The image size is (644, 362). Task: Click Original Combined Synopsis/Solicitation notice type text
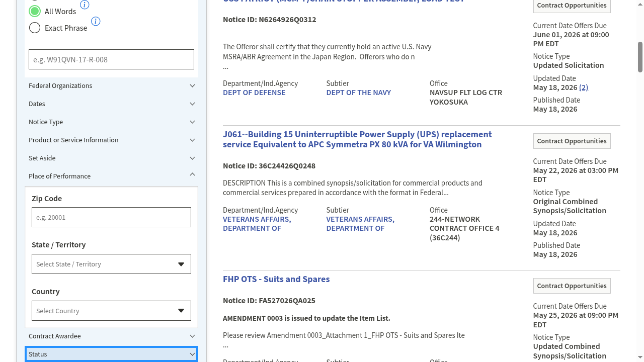[x=570, y=206]
